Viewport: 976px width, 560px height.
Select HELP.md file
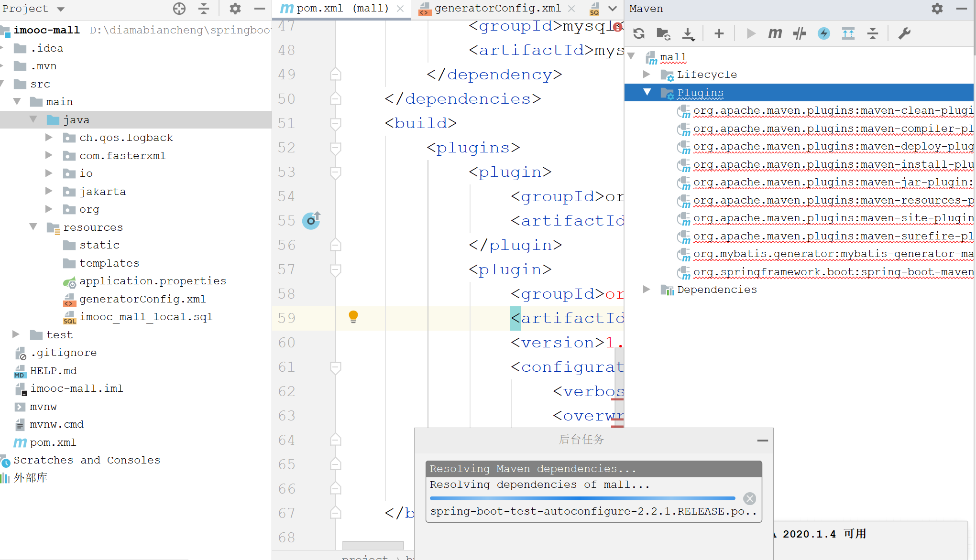pos(53,371)
